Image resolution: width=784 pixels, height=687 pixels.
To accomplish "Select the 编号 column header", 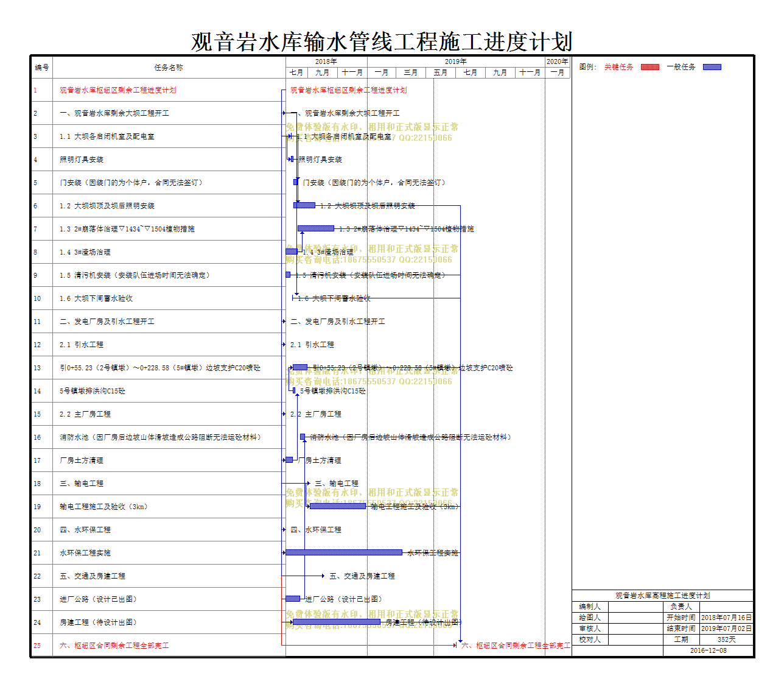I will pos(42,68).
